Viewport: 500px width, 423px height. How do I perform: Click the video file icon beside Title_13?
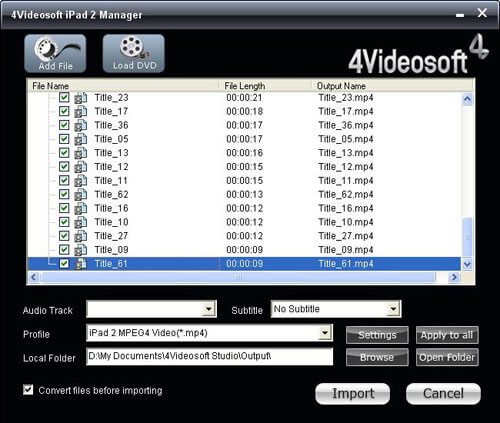(80, 153)
